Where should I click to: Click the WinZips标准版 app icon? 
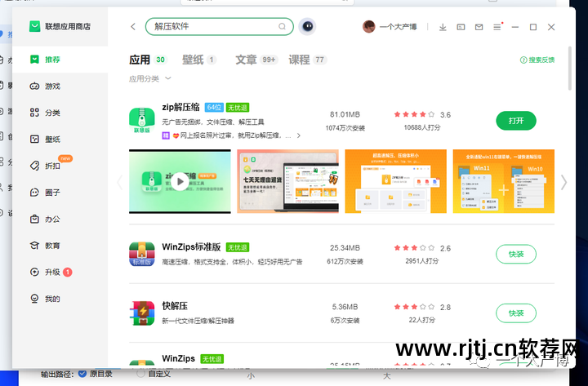coord(142,254)
